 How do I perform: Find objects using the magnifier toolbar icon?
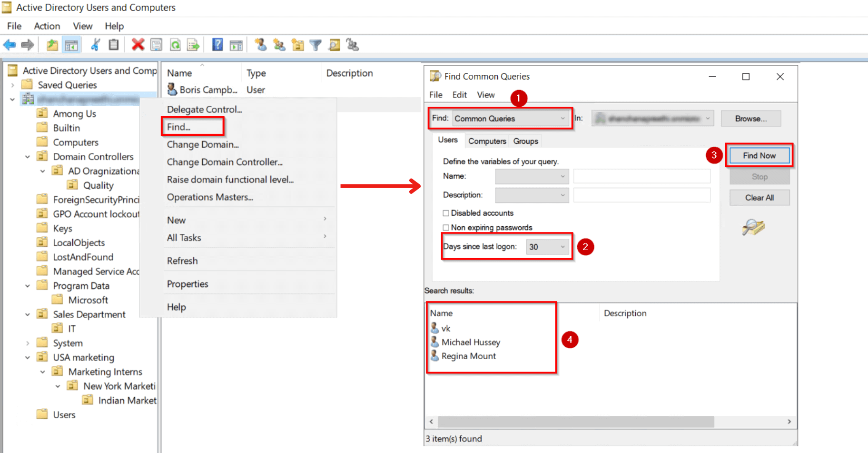coord(334,44)
